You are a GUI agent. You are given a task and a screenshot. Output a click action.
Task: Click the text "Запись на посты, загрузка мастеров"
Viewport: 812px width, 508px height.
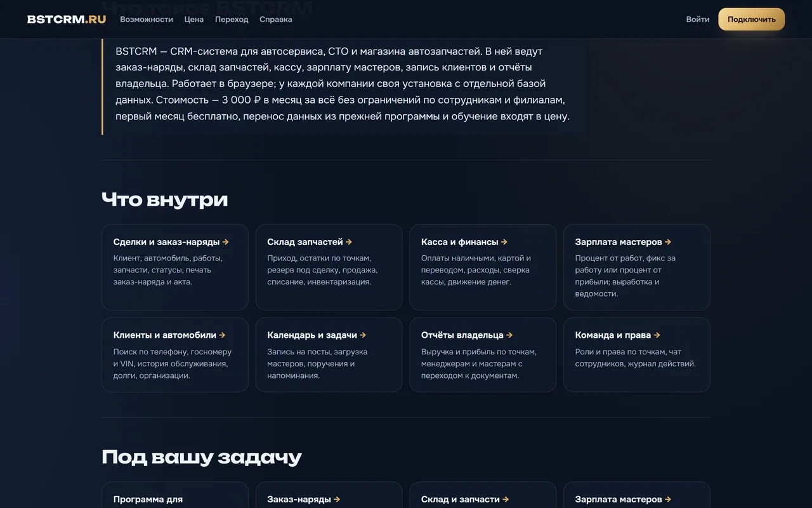pos(317,363)
